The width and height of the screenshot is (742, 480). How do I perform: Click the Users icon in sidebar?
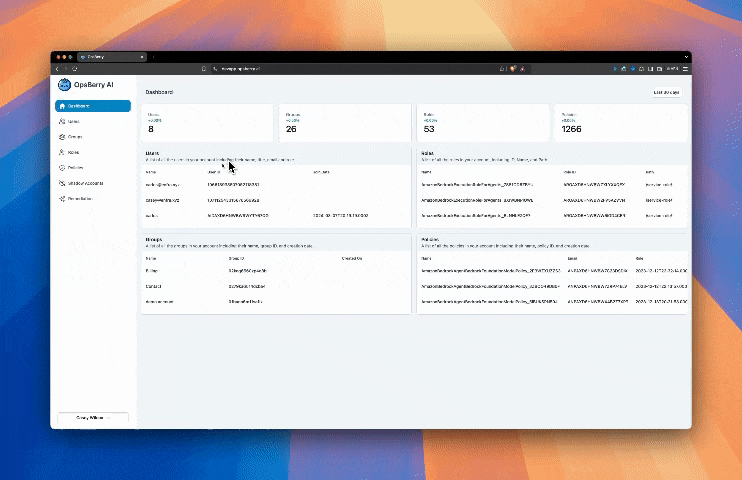(62, 121)
